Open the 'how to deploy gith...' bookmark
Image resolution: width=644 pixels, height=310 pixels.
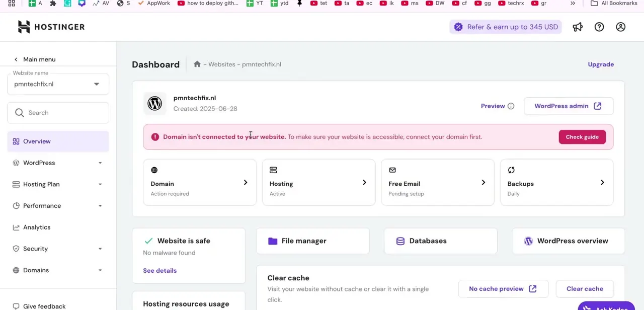tap(208, 3)
